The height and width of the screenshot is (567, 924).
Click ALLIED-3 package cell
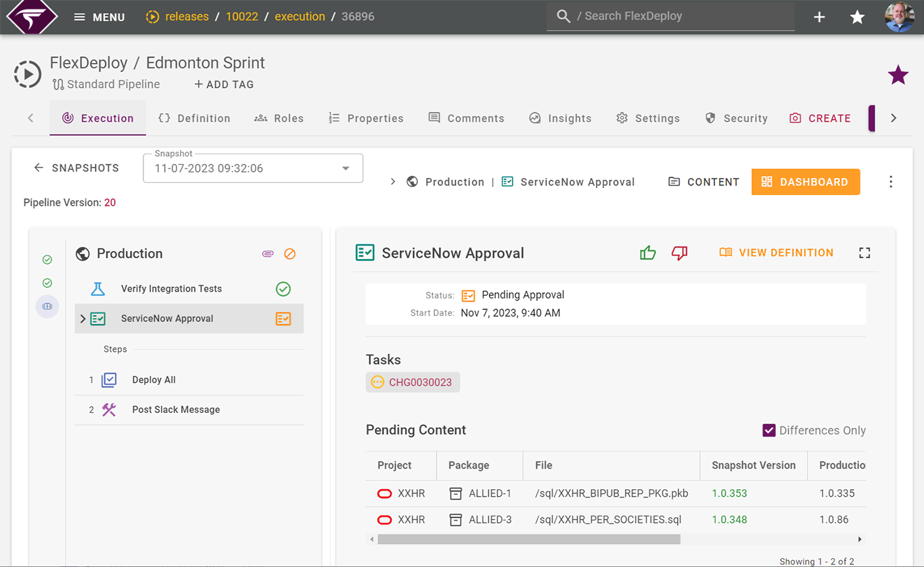[x=481, y=520]
